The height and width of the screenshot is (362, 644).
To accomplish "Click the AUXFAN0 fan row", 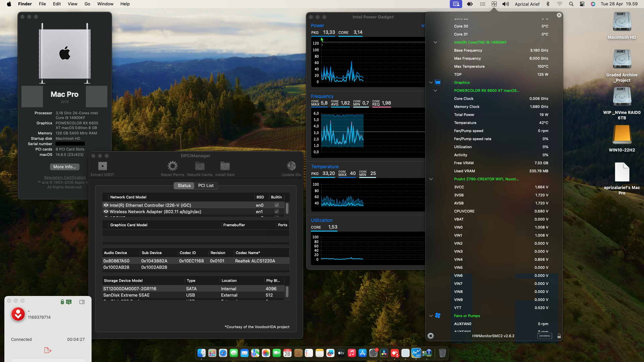I will click(501, 324).
